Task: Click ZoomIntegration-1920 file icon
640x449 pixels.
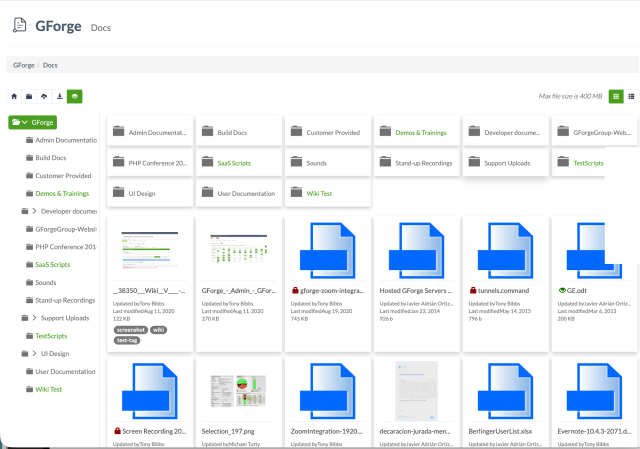Action: coord(328,391)
